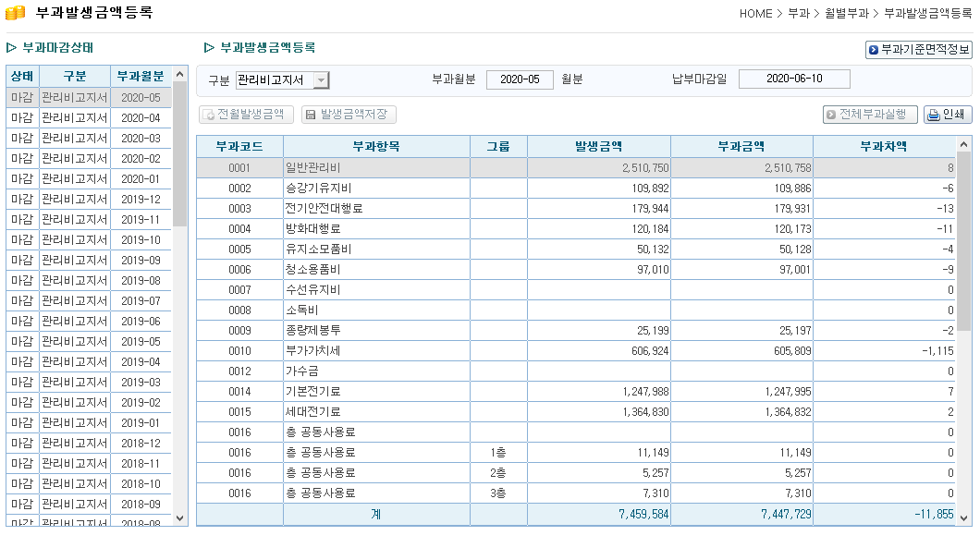Click the 상태 column header
Screen dimensions: 980x560
point(22,77)
